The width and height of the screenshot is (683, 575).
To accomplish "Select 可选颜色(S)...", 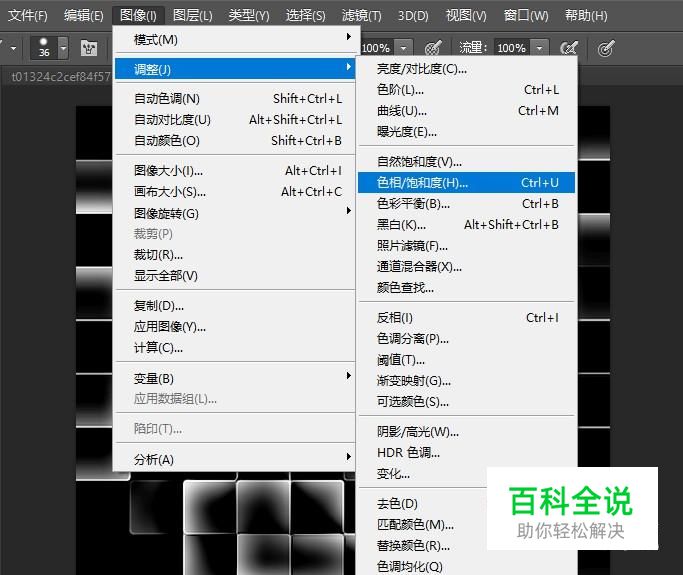I will click(467, 402).
